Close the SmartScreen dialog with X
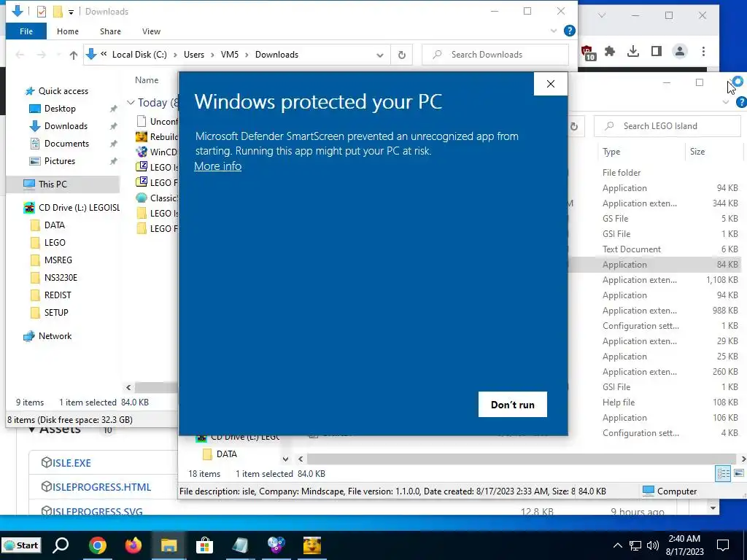This screenshot has height=560, width=747. pos(551,84)
